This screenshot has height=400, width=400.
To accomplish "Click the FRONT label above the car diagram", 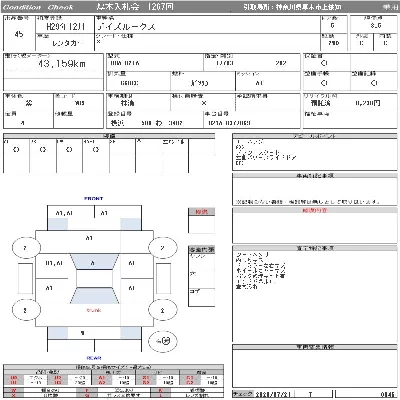I will coord(94,198).
